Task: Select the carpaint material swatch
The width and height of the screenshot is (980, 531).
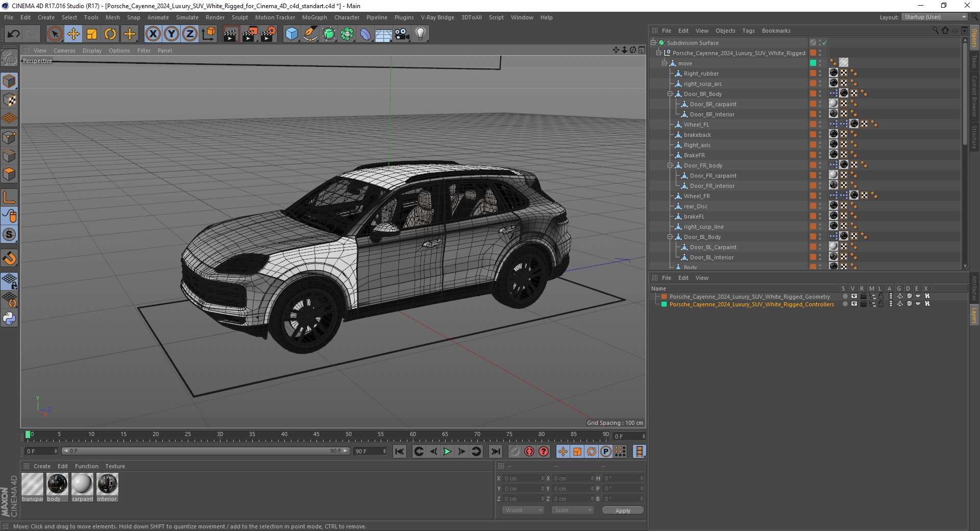Action: 82,487
